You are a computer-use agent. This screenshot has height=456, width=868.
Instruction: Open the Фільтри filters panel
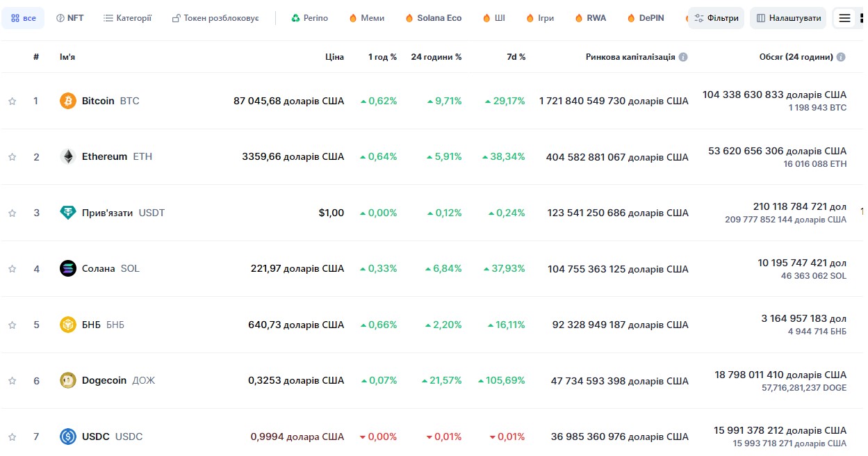716,18
